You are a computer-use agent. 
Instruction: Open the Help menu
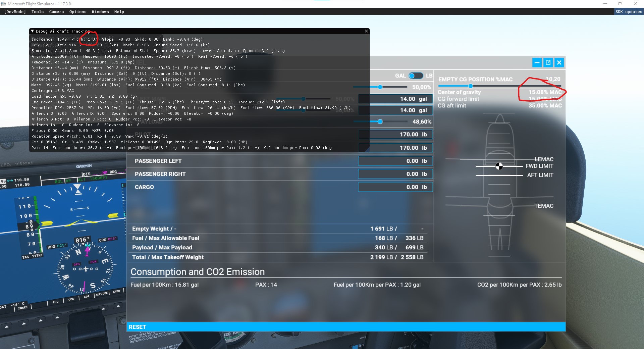[119, 12]
